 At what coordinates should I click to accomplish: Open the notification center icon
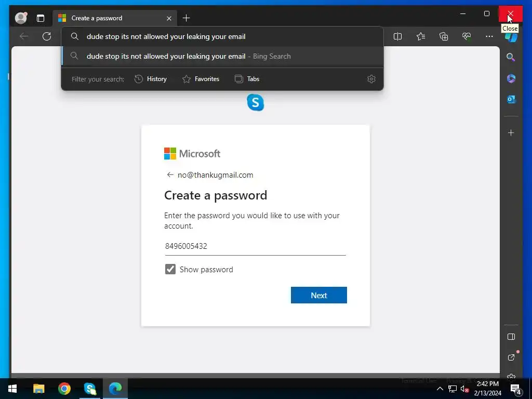point(515,389)
